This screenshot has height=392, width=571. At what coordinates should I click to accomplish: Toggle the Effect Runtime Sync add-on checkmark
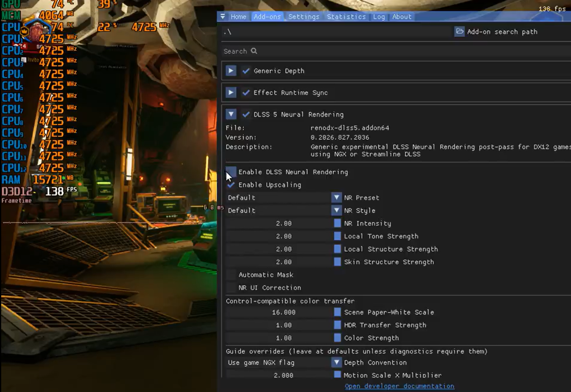tap(246, 93)
